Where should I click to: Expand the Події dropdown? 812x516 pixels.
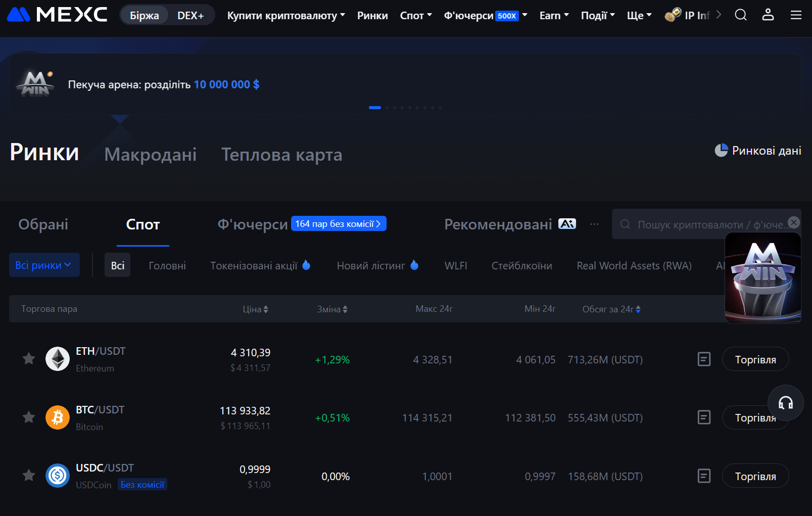tap(598, 15)
